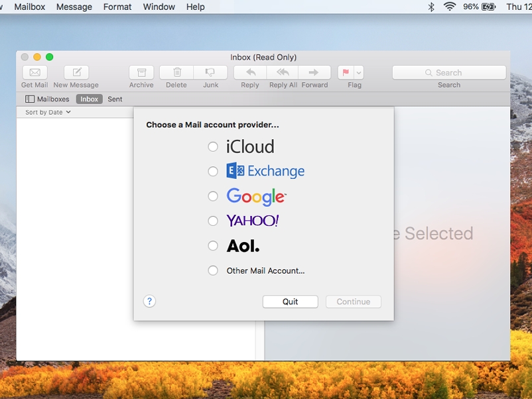
Task: Open help with the question mark button
Action: click(x=149, y=301)
